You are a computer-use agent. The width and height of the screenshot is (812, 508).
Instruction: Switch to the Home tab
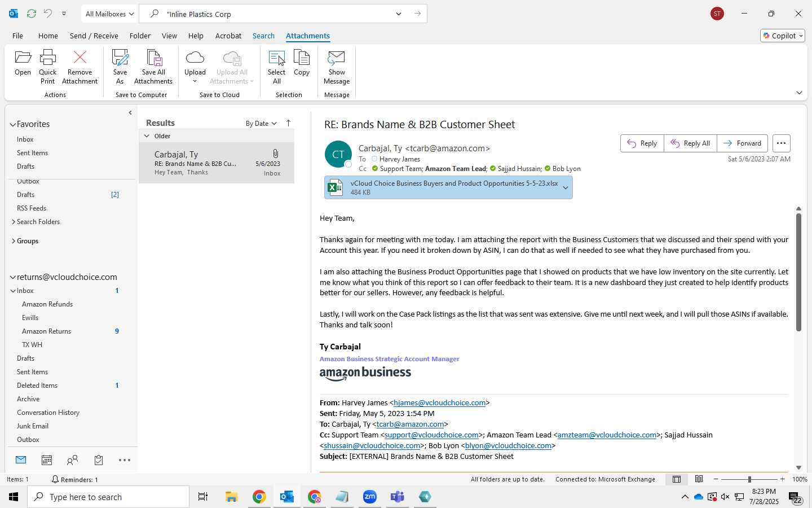[48, 36]
